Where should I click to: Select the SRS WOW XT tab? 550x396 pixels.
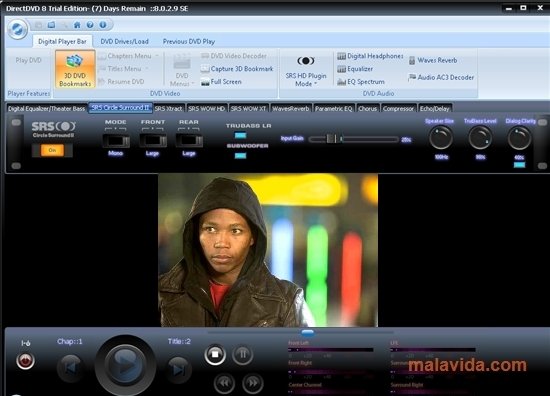tap(249, 108)
